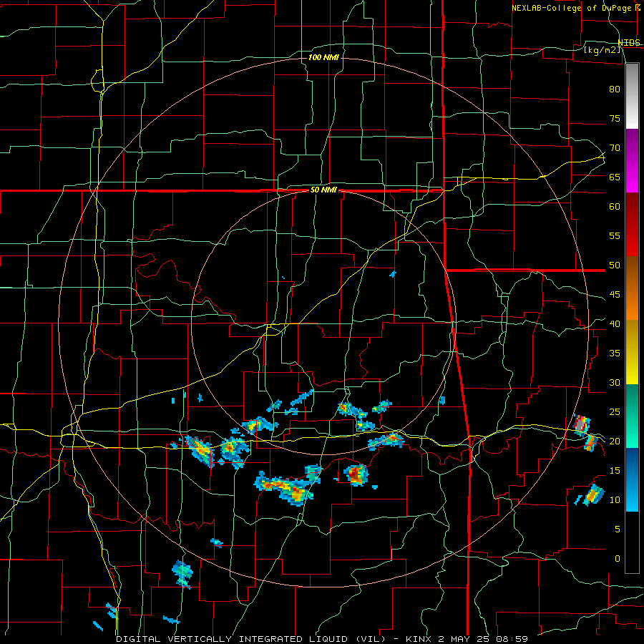The height and width of the screenshot is (644, 644).
Task: Click the 50 NMI range ring label
Action: click(323, 190)
